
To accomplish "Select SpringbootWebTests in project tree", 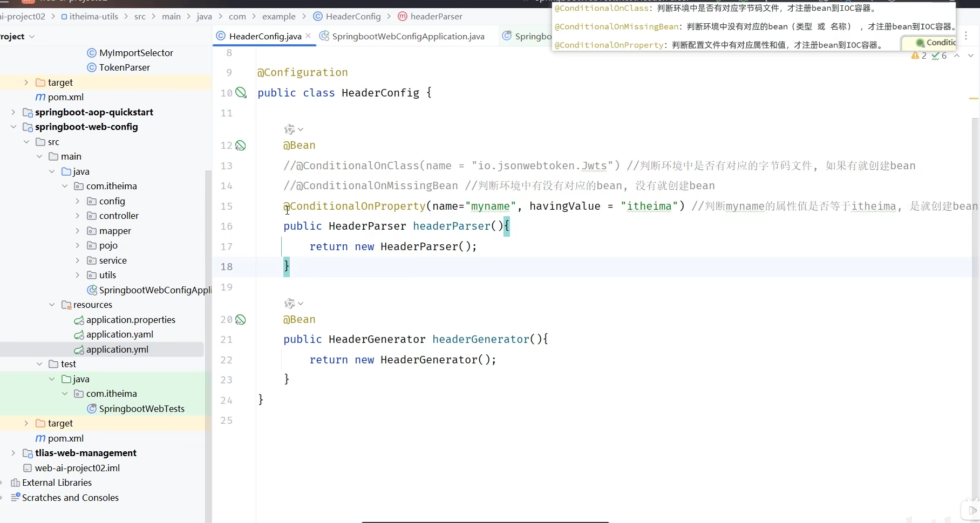I will (x=141, y=409).
